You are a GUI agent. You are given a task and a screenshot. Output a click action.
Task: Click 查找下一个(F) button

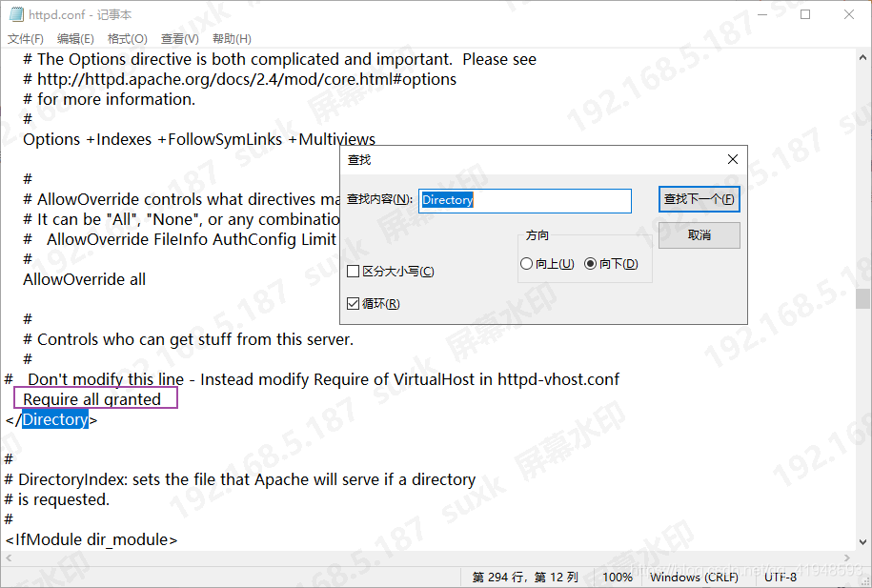pos(700,199)
